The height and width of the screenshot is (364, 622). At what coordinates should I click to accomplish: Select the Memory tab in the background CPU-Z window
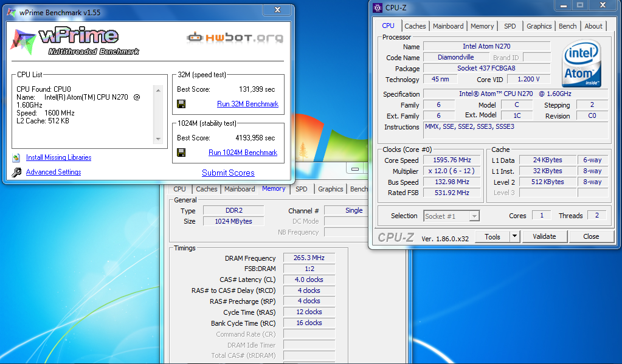tap(274, 188)
